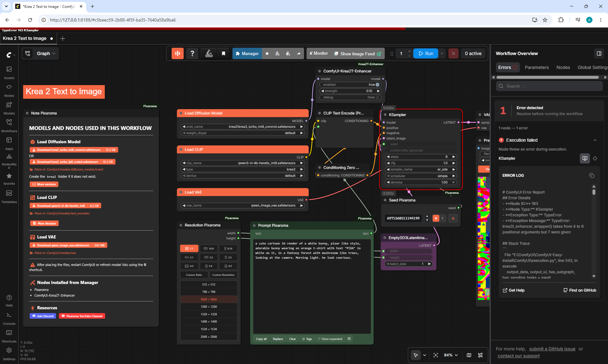The height and width of the screenshot is (364, 608).
Task: Click the orange bars icon in the top toolbar
Action: coord(178,53)
